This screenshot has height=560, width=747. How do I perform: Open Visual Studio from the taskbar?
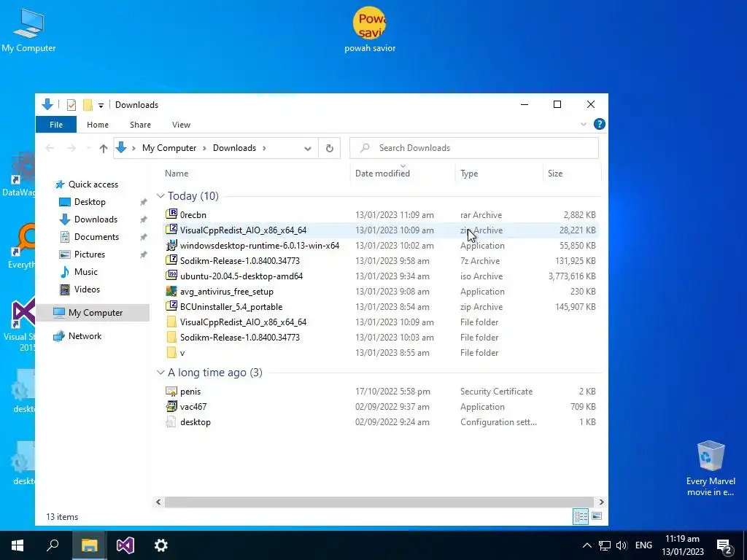125,545
